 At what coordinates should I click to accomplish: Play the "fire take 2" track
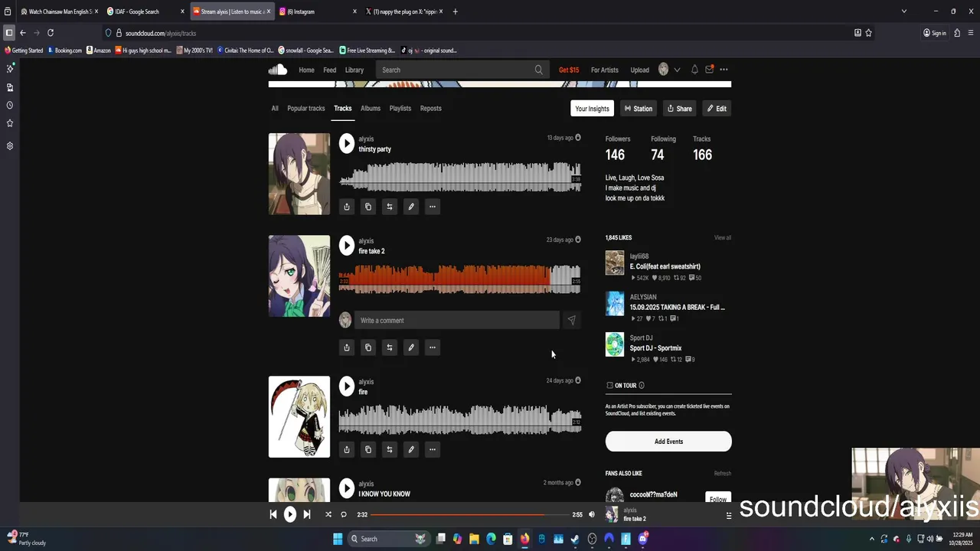coord(347,245)
